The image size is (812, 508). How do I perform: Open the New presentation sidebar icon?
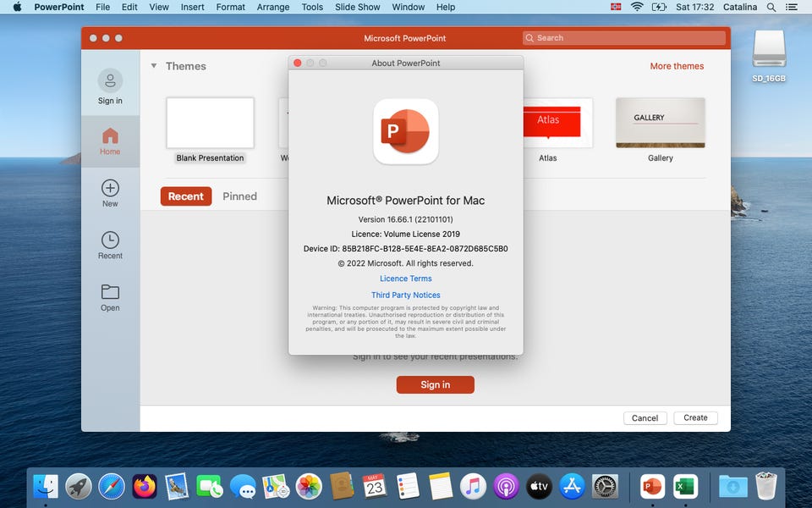click(x=110, y=188)
